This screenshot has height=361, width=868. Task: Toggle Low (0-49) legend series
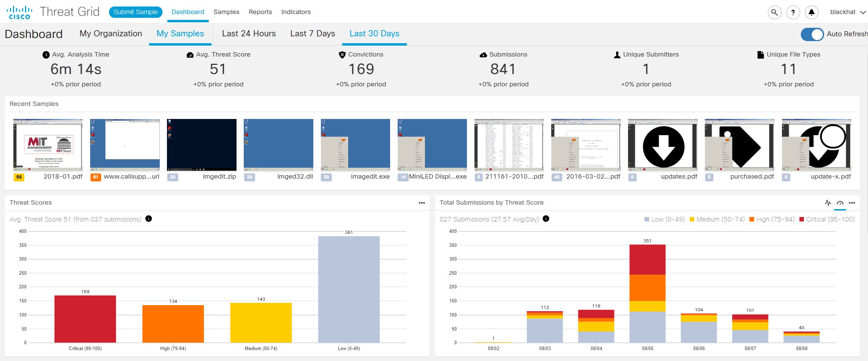pyautogui.click(x=664, y=219)
